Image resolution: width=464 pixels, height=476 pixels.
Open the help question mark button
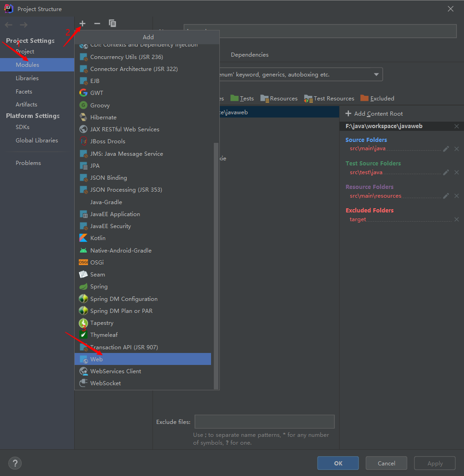[15, 463]
